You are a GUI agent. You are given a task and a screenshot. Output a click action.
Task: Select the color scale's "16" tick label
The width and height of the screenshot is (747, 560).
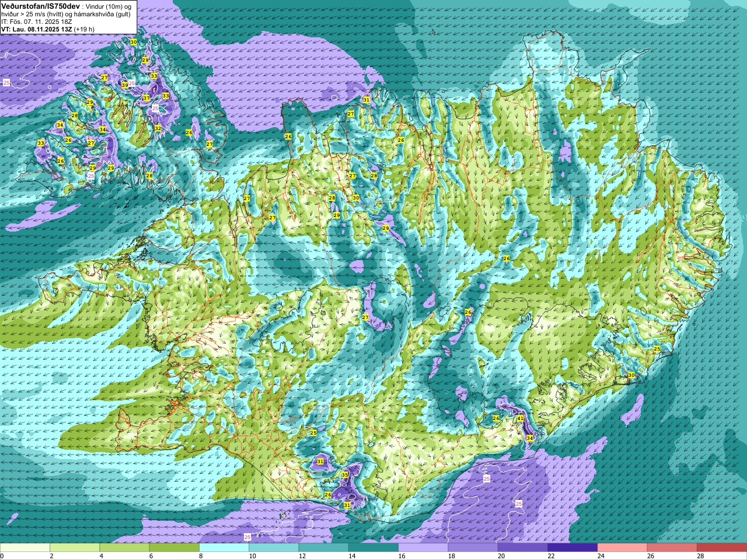(x=402, y=556)
